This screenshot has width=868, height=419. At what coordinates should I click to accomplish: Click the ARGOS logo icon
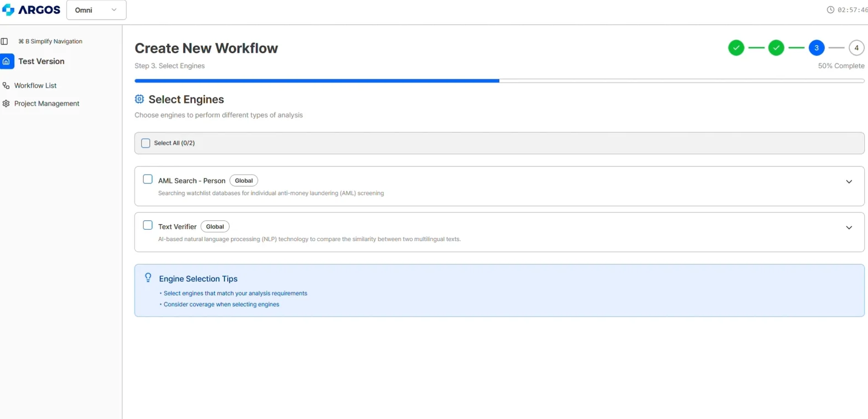click(x=8, y=10)
